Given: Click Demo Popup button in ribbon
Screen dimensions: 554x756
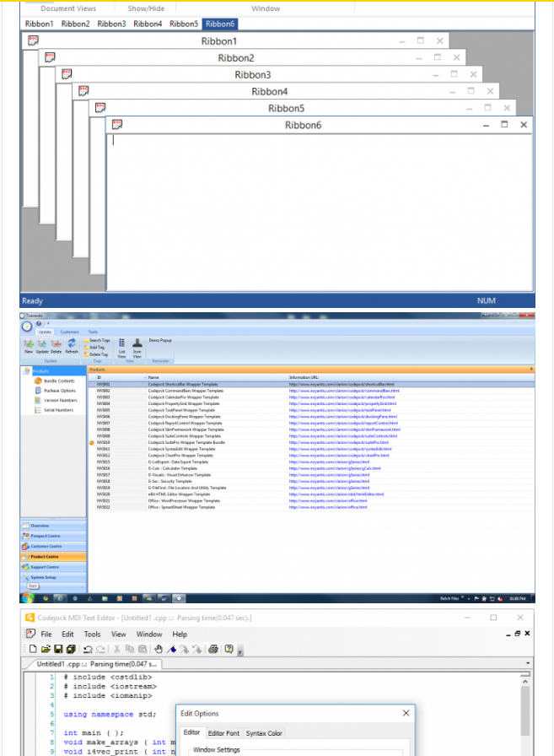Looking at the screenshot, I should pyautogui.click(x=160, y=340).
